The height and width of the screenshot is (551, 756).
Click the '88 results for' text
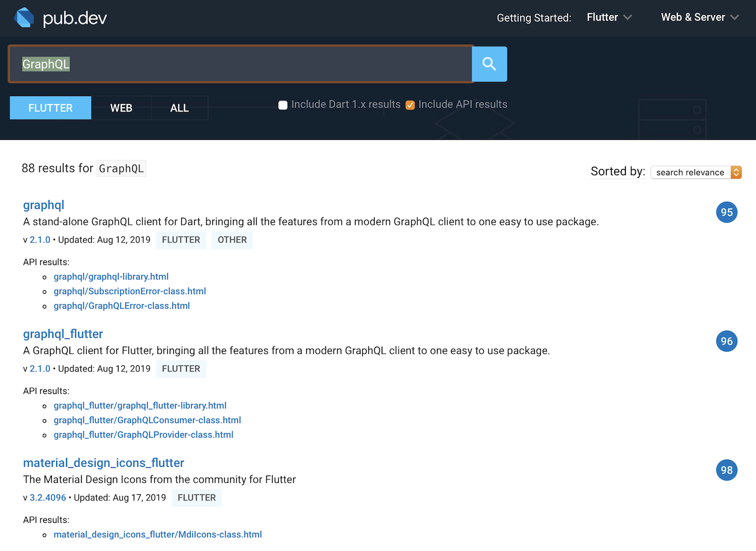click(57, 168)
